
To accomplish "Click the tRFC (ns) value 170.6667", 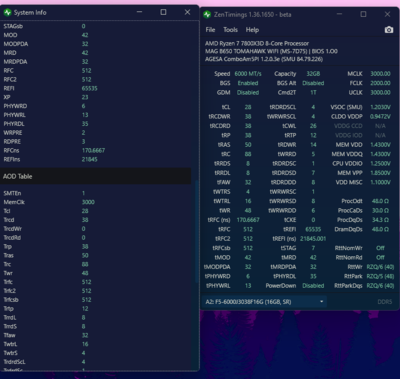I will (248, 220).
